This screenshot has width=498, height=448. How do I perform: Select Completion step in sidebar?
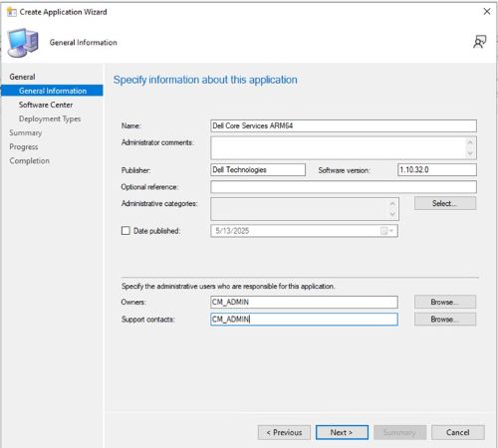pos(29,160)
